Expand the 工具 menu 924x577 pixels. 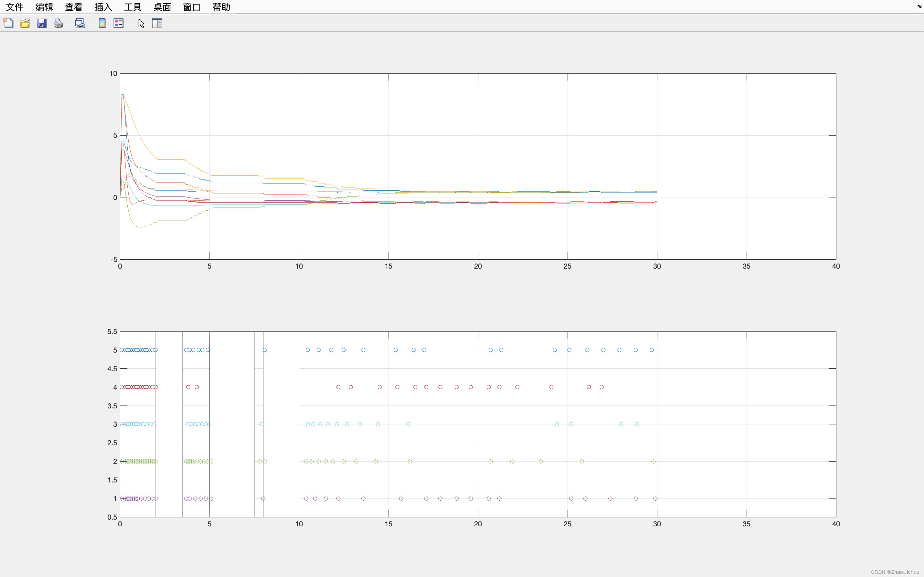pyautogui.click(x=133, y=7)
